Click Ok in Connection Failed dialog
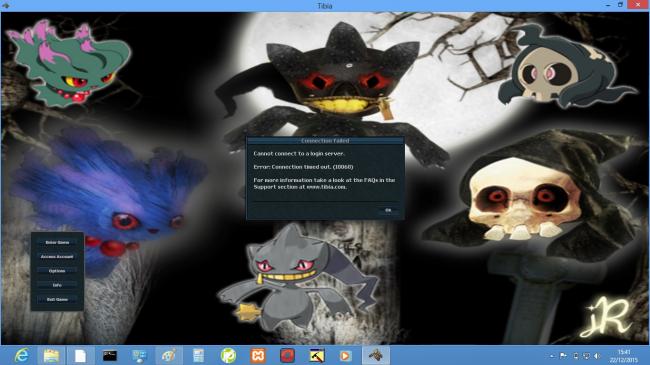 [x=388, y=210]
